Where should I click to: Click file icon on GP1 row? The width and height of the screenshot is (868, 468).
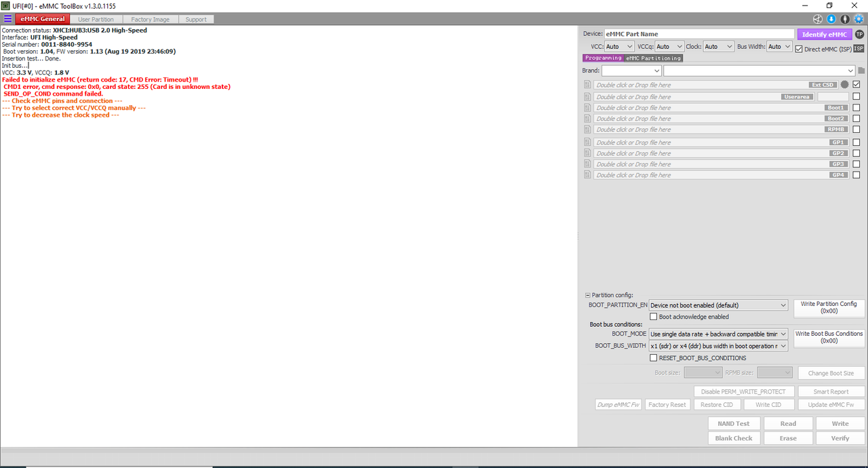pyautogui.click(x=587, y=142)
